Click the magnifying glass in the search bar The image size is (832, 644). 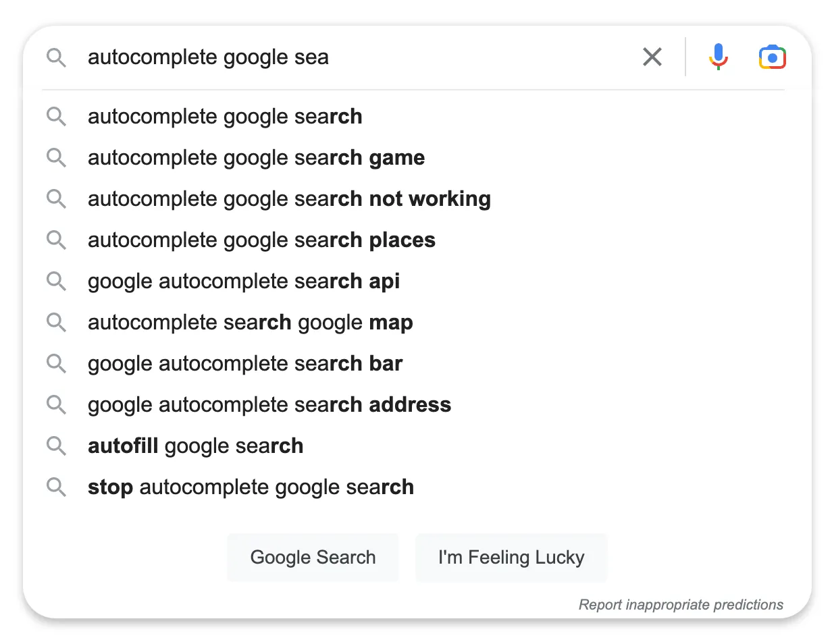coord(56,57)
